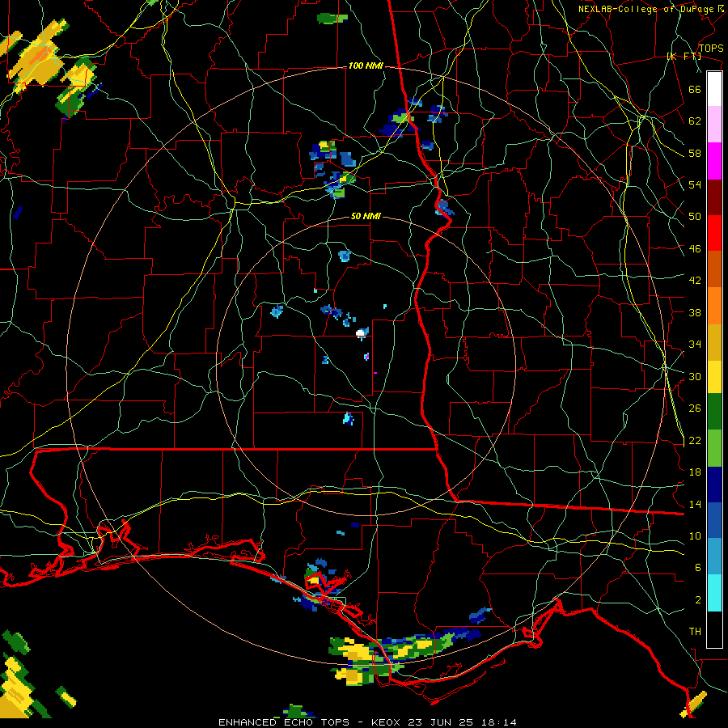Click the TOPS legend title
Image resolution: width=728 pixels, height=728 pixels.
coord(711,48)
